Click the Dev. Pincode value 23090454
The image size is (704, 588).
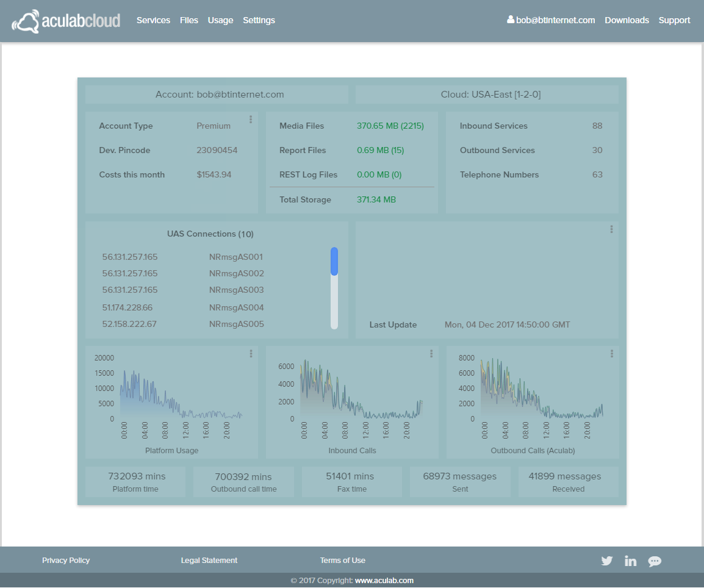[x=217, y=151]
